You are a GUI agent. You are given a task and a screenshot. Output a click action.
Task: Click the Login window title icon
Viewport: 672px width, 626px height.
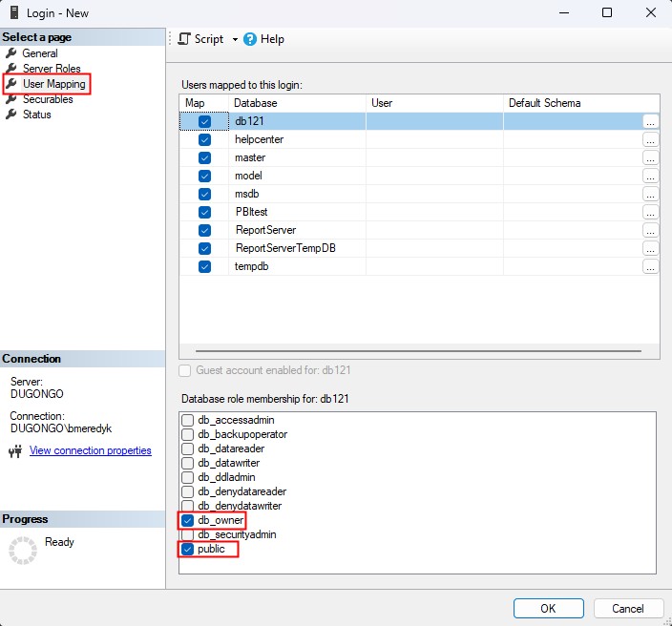tap(14, 12)
